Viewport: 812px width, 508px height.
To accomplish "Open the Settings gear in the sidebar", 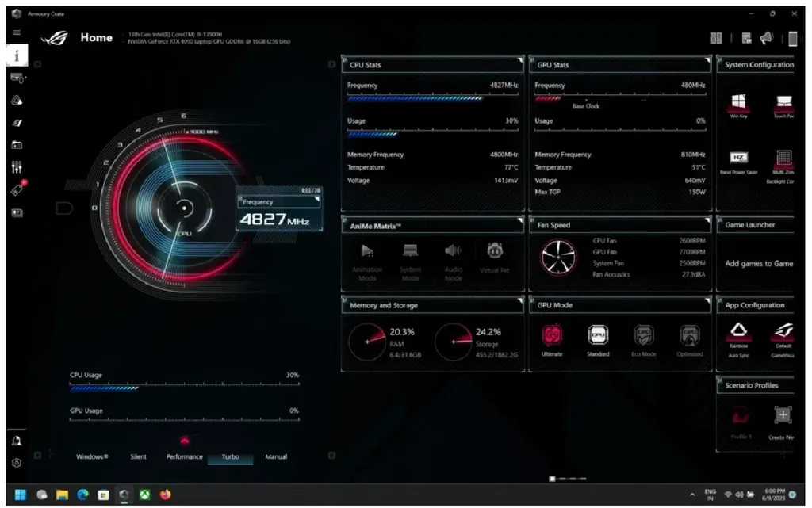I will click(x=17, y=463).
